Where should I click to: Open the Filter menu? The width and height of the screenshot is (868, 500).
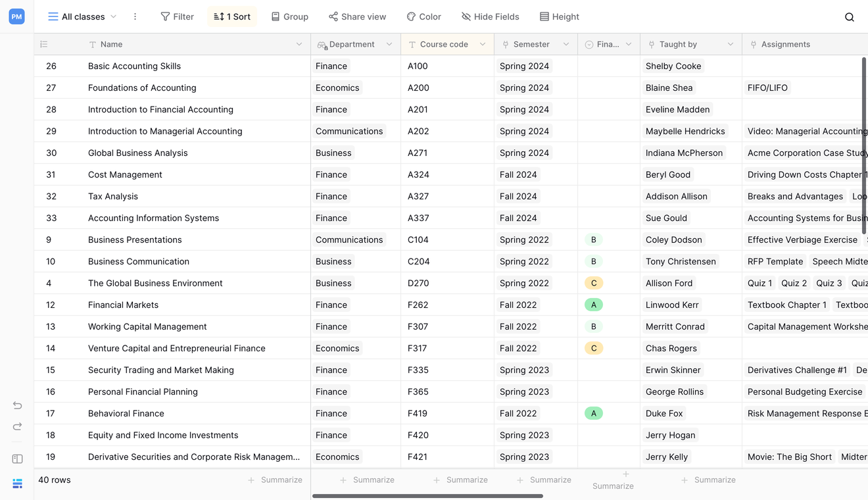[x=177, y=17]
